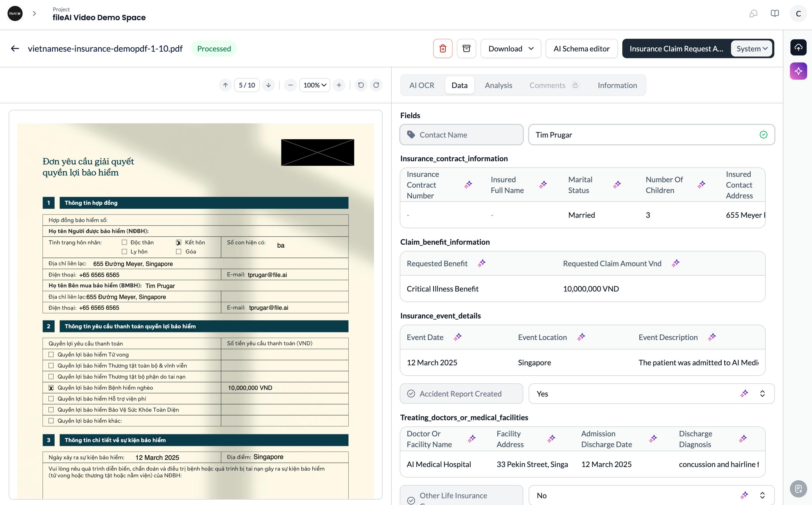Toggle the Kết hôn checkbox in document

tap(179, 243)
